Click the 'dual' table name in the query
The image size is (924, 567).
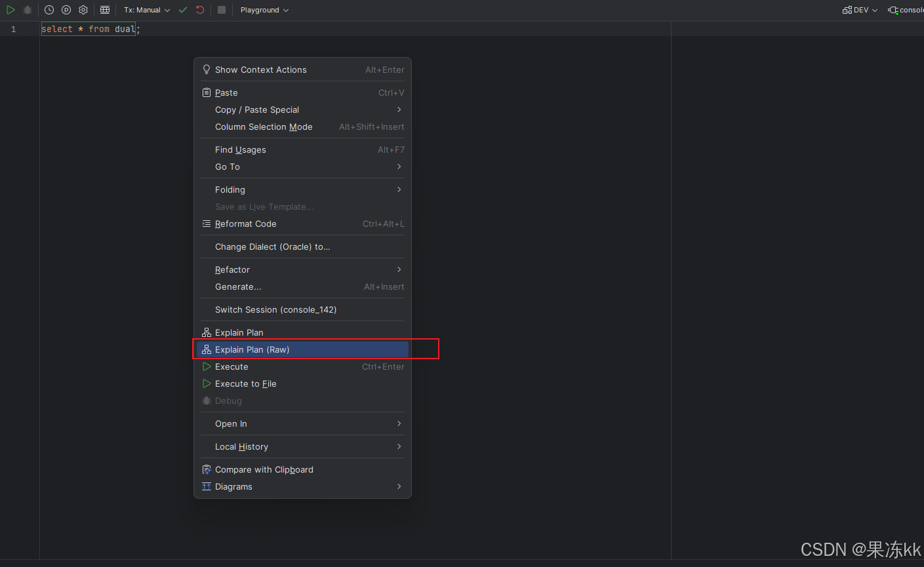(x=125, y=29)
